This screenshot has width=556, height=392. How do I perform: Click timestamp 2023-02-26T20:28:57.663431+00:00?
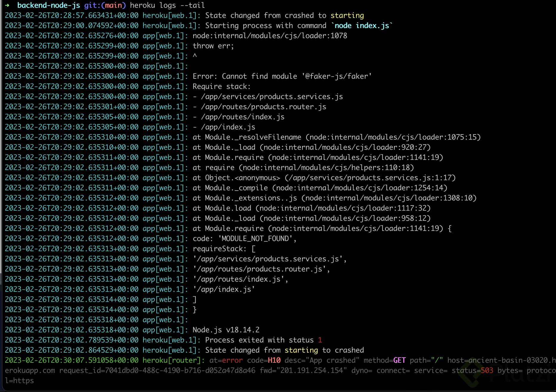pyautogui.click(x=72, y=16)
